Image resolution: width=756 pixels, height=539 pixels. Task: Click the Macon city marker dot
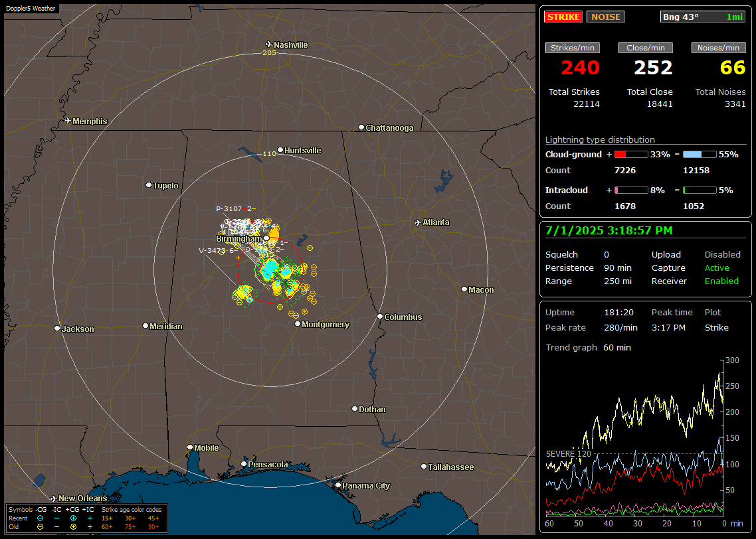point(464,289)
